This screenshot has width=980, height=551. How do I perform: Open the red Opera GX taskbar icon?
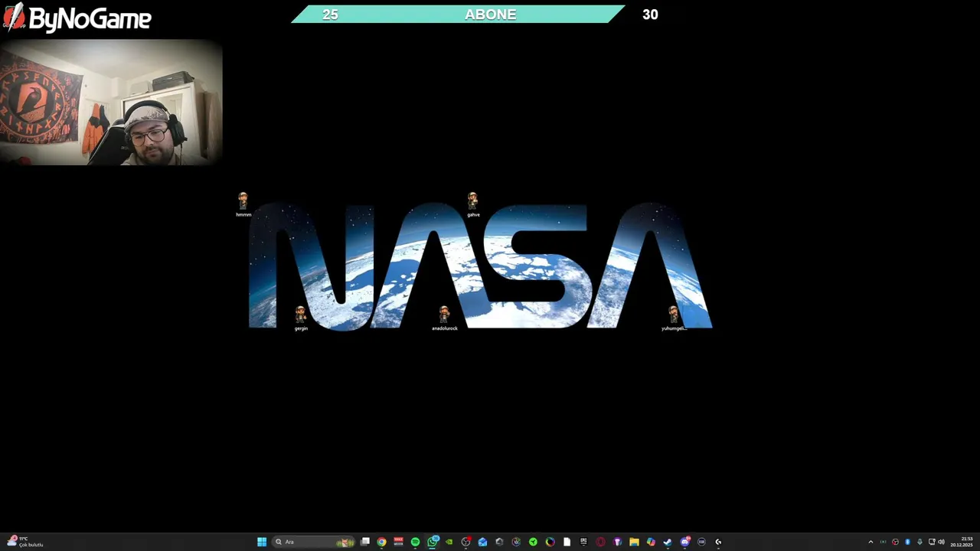pos(600,542)
